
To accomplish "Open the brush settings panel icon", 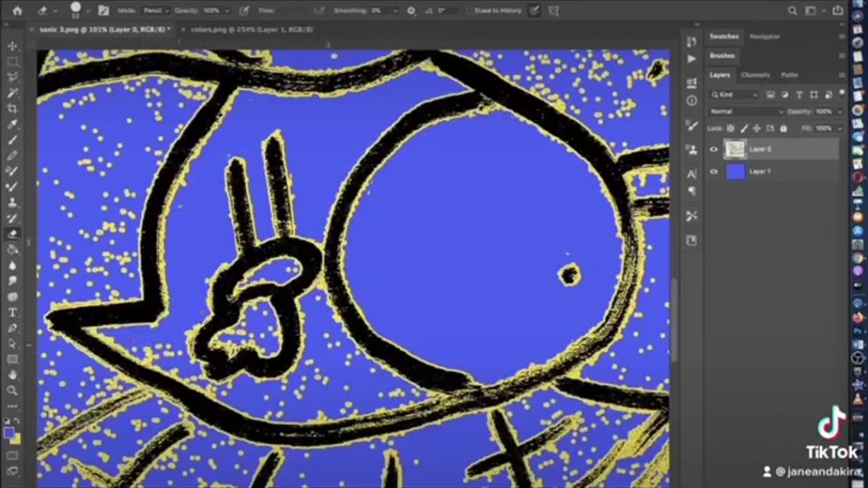I will [103, 11].
